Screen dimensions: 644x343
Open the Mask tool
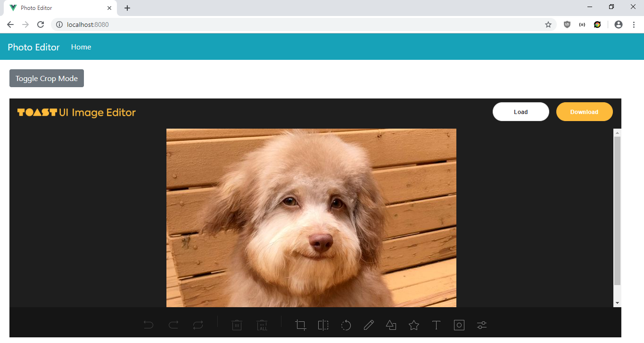pyautogui.click(x=459, y=325)
